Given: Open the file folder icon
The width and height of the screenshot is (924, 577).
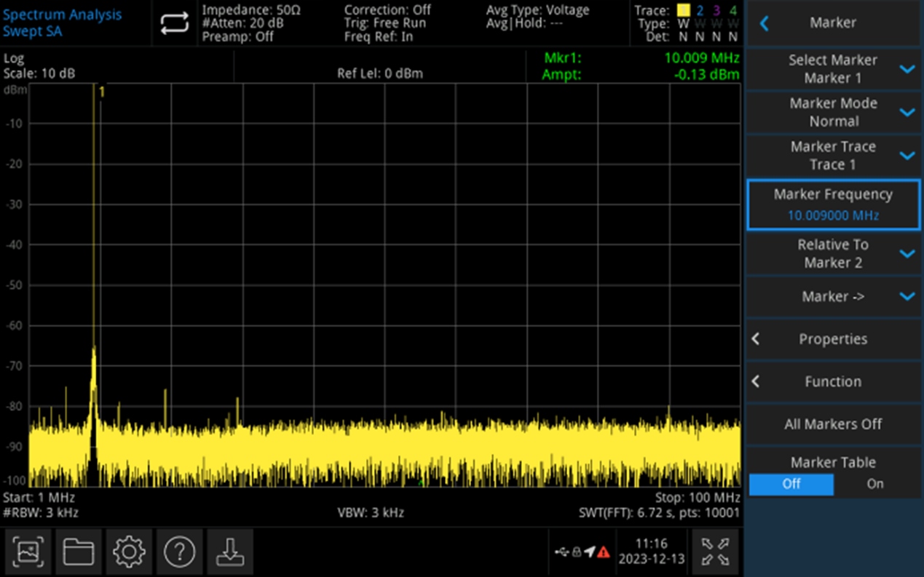Looking at the screenshot, I should pos(79,552).
